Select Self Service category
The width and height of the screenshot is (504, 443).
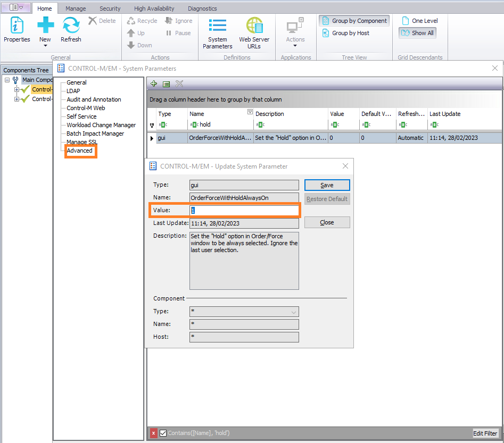(81, 116)
